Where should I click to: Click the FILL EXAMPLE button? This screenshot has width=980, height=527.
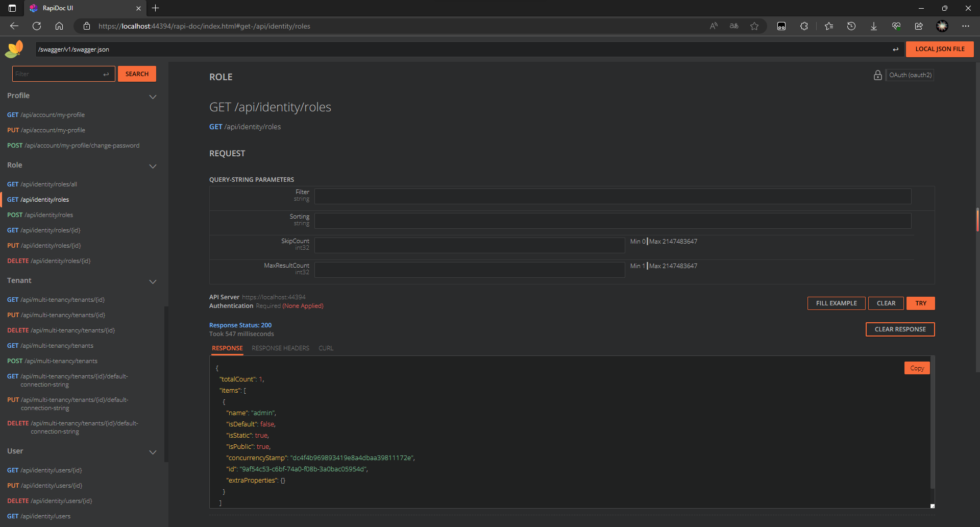click(x=836, y=303)
